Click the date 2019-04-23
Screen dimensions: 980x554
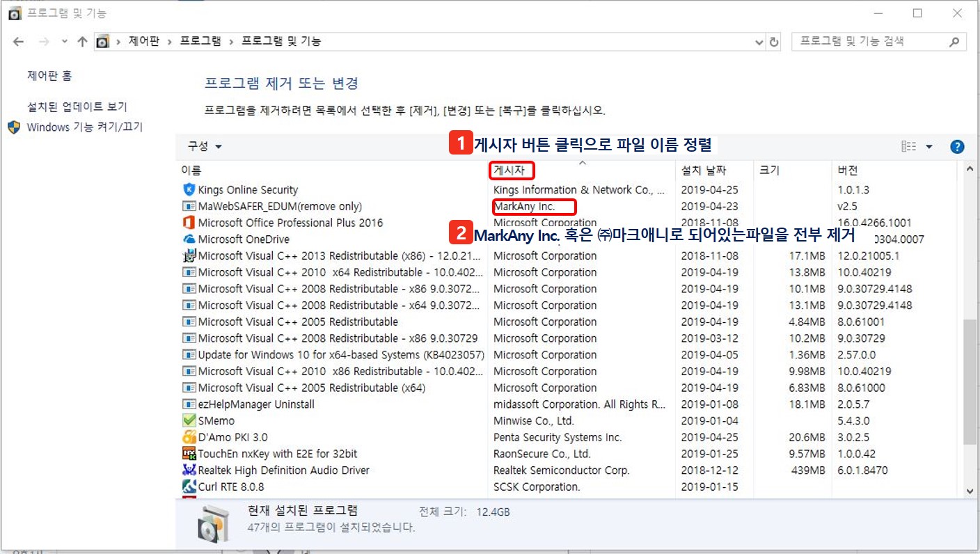tap(709, 207)
